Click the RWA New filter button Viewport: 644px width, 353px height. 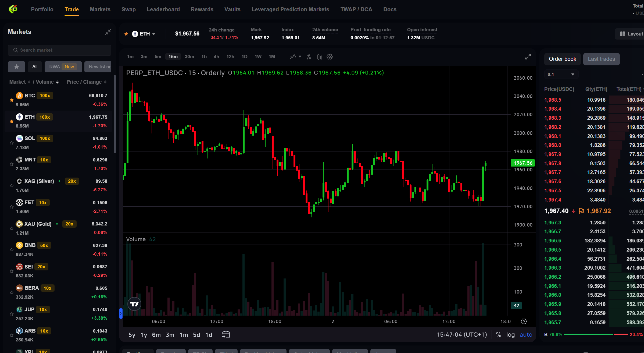tap(63, 67)
